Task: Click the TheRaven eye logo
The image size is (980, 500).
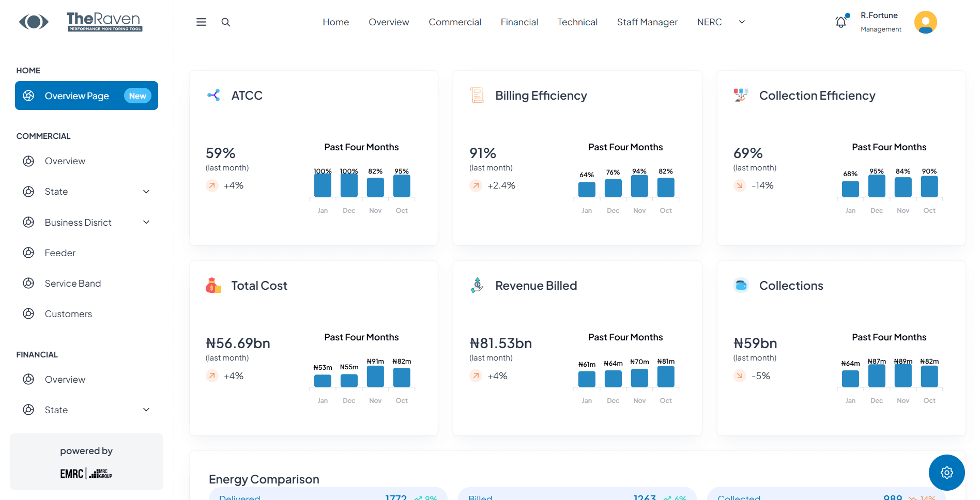Action: [x=34, y=22]
